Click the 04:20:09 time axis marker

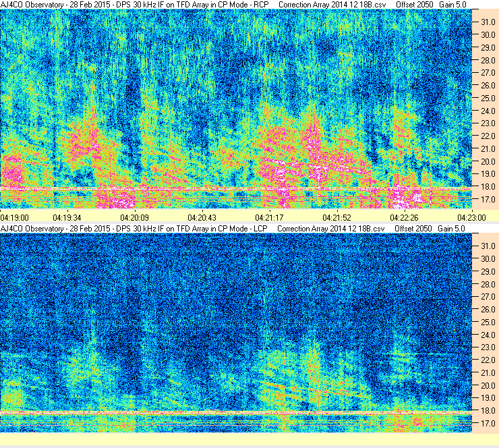tap(134, 218)
